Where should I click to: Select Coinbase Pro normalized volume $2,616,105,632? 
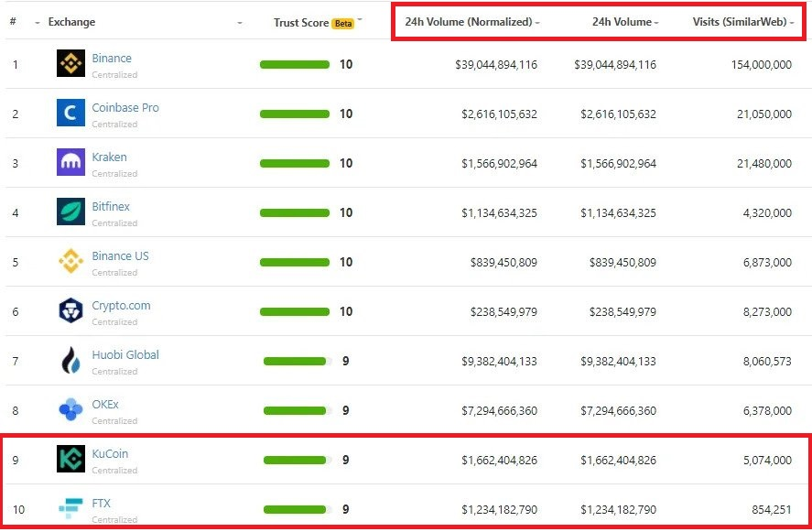click(499, 114)
